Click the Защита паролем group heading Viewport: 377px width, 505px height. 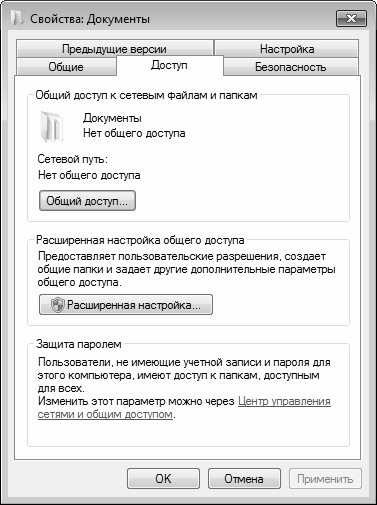point(79,344)
